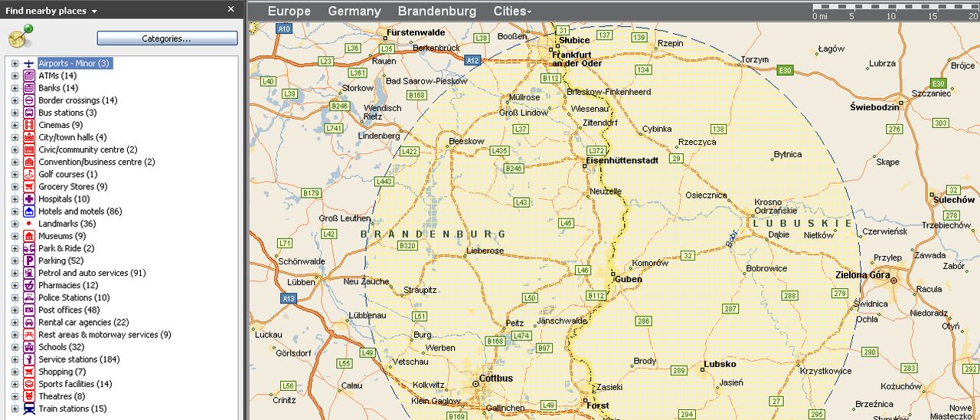This screenshot has height=420, width=980.
Task: Click the Pharmacies category icon
Action: [x=29, y=285]
